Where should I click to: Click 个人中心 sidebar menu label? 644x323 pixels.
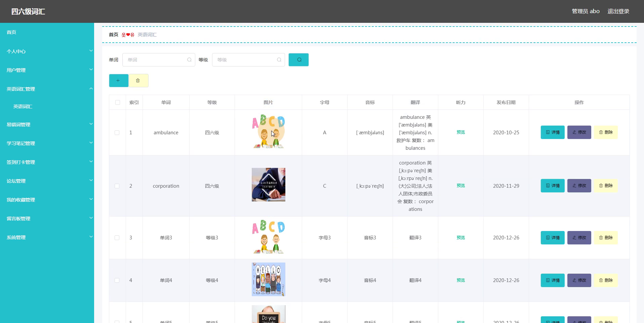(x=16, y=51)
